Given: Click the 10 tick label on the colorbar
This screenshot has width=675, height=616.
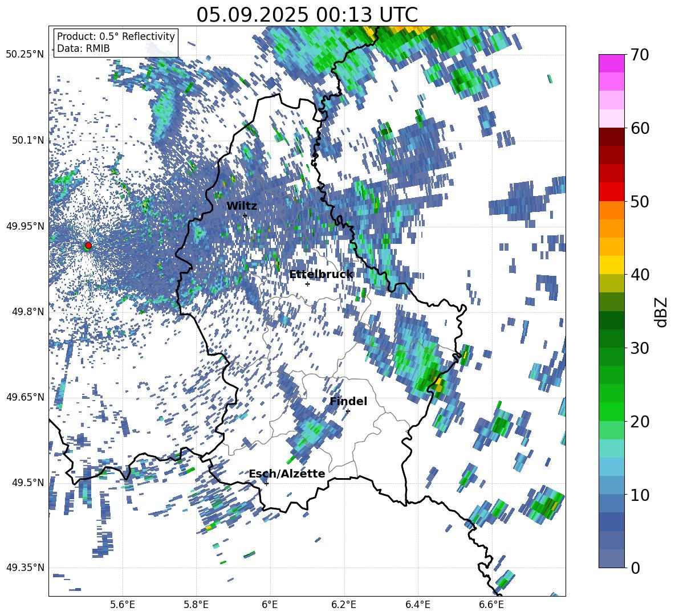Looking at the screenshot, I should pos(640,495).
